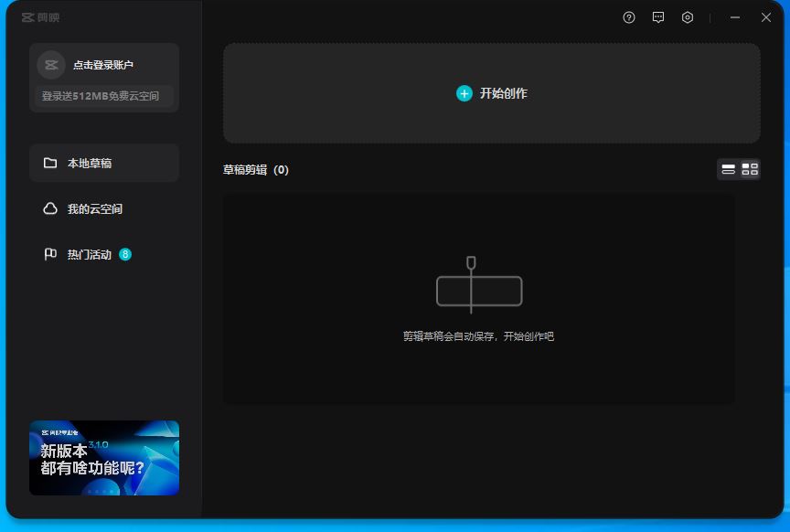The height and width of the screenshot is (532, 790).
Task: Open 我的云空间 from the sidebar
Action: (x=103, y=208)
